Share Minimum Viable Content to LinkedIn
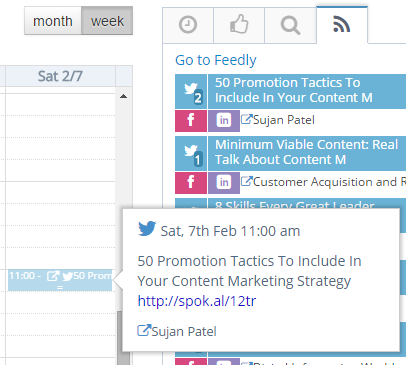406x365 pixels. pyautogui.click(x=224, y=183)
